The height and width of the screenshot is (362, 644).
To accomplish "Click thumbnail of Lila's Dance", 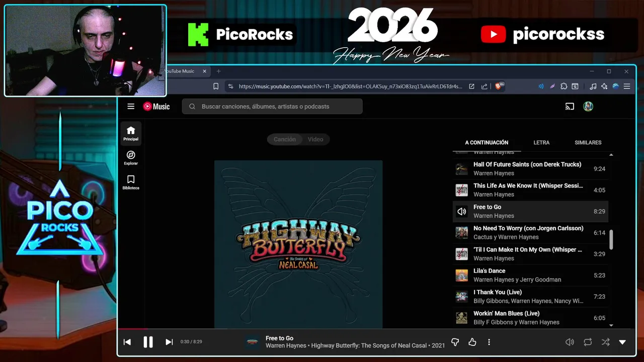I will [461, 276].
